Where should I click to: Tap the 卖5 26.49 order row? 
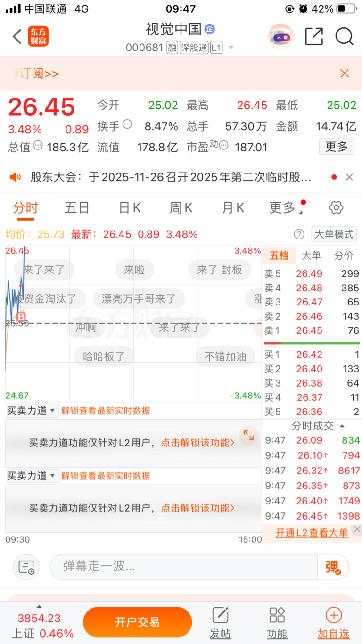point(312,273)
